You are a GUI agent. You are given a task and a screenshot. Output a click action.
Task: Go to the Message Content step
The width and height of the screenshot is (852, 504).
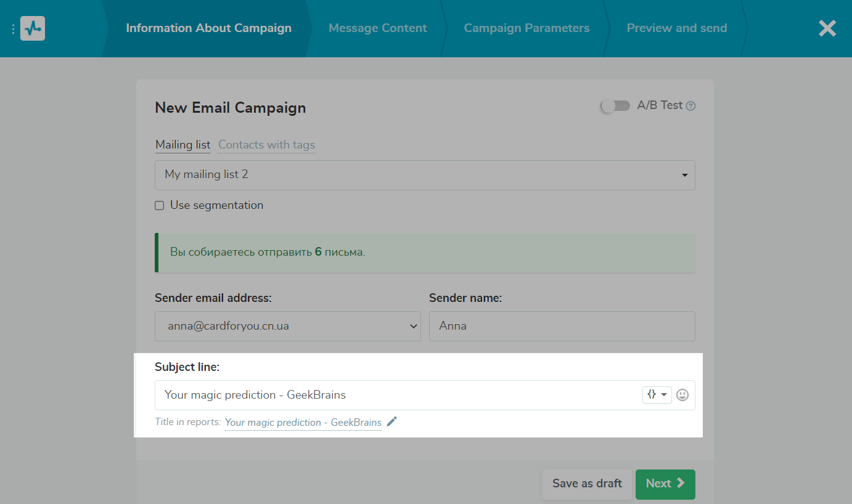[377, 28]
